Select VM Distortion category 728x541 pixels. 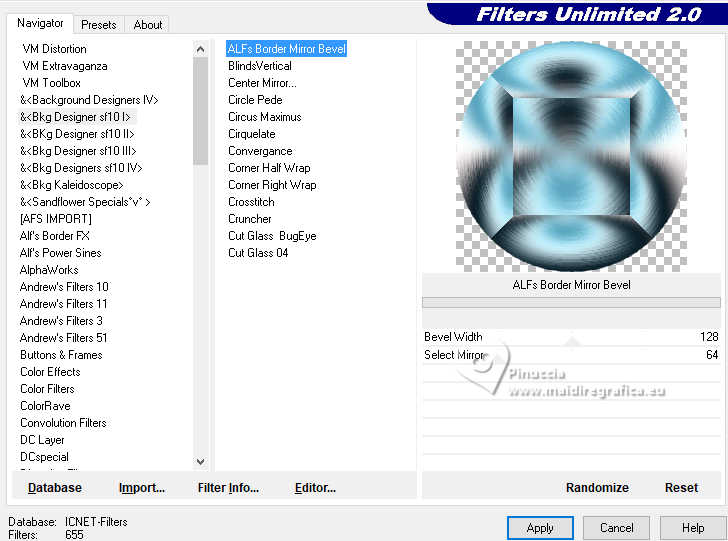[x=54, y=49]
